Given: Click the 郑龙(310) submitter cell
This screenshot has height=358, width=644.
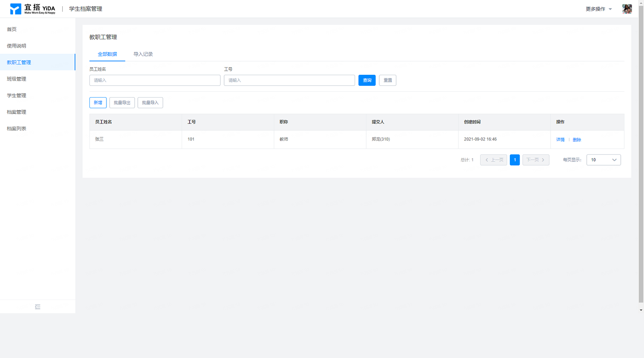Looking at the screenshot, I should click(412, 139).
